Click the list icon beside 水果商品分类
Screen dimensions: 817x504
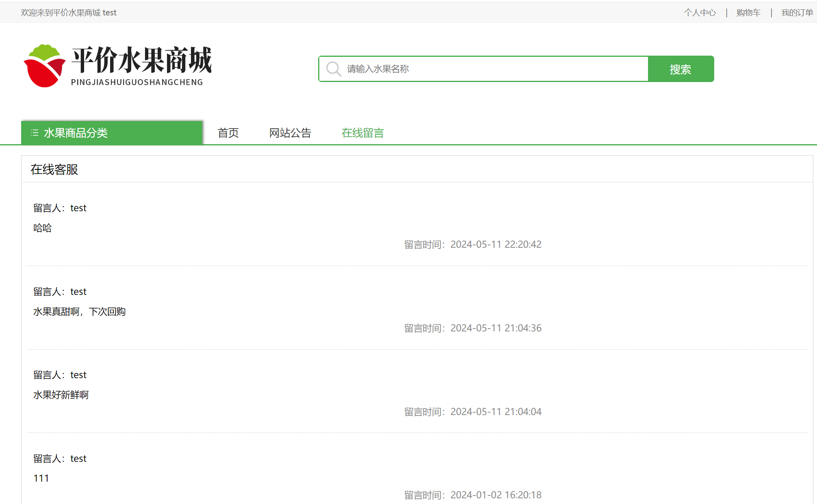(x=35, y=133)
